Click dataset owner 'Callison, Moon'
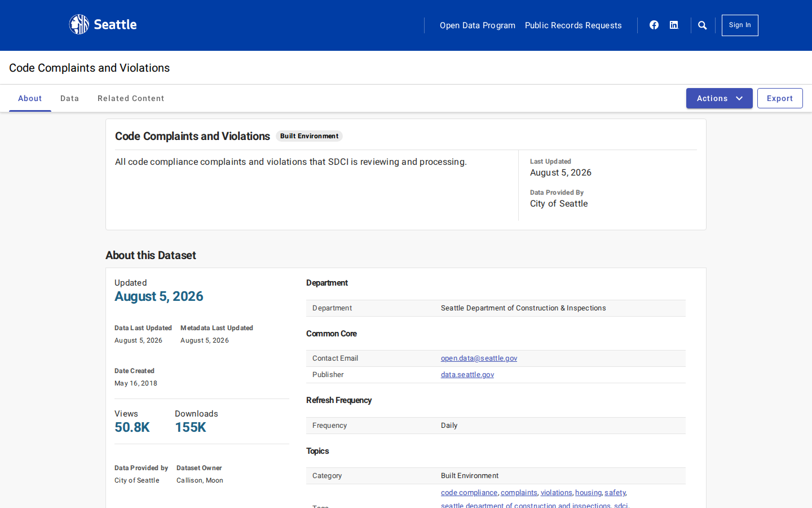This screenshot has width=812, height=508. [x=200, y=480]
